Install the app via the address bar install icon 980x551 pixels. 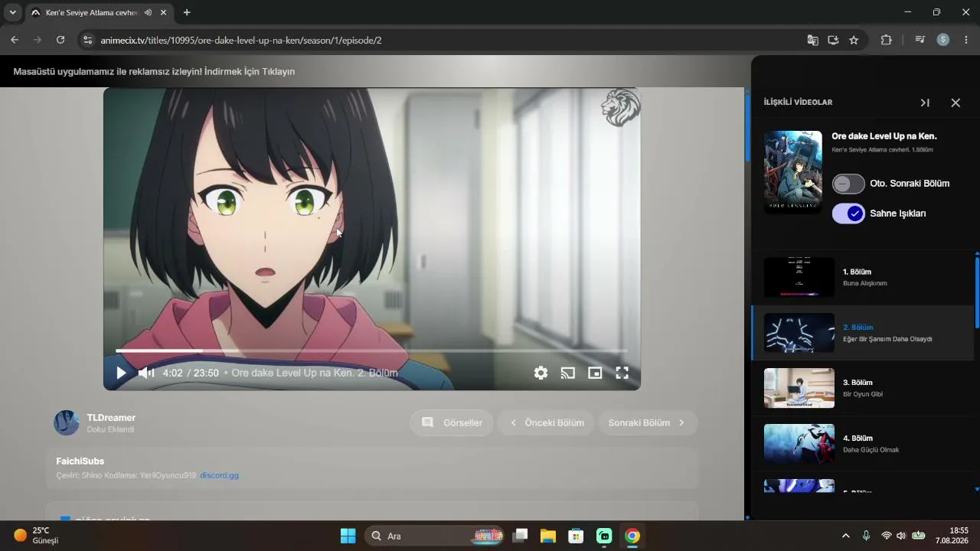coord(833,40)
